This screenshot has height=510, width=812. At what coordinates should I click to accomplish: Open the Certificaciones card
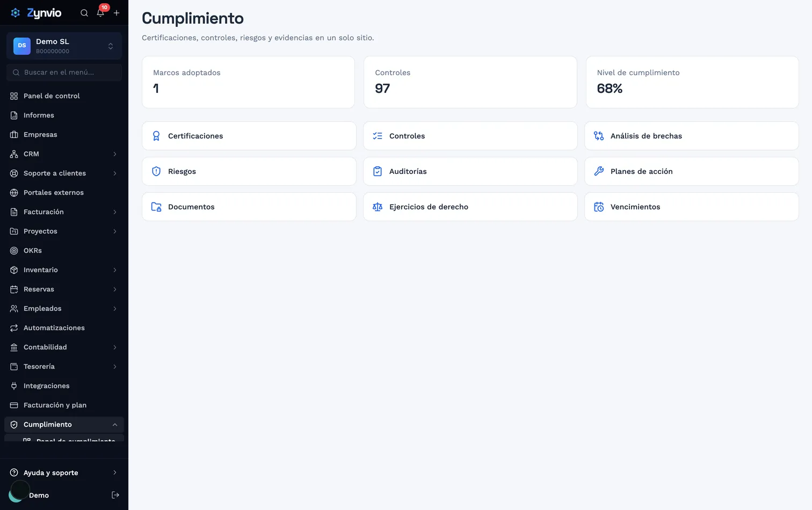(249, 136)
